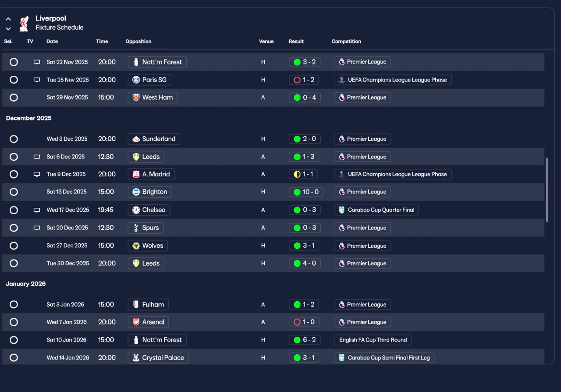Click green win indicator beside 10 - 0 result
The image size is (561, 392).
coord(297,192)
